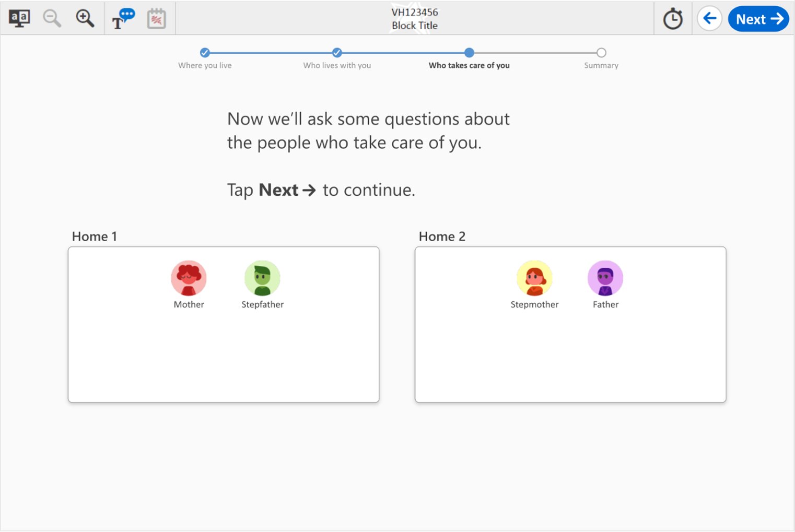Screen dimensions: 795x532
Task: Select the Stepfather avatar
Action: pyautogui.click(x=262, y=278)
